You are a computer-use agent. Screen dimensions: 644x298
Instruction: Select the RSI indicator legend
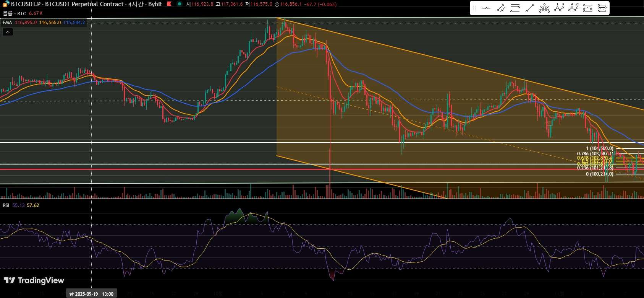tap(6, 205)
